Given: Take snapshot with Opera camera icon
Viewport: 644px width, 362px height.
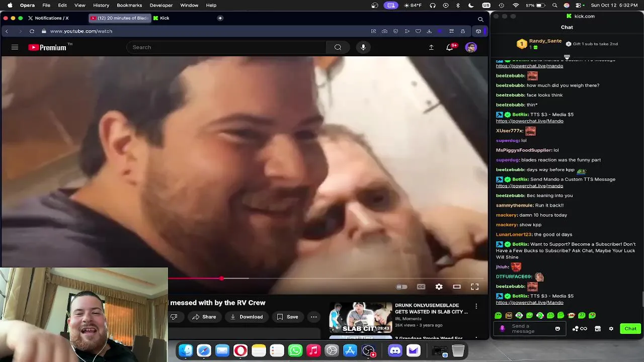Looking at the screenshot, I should click(x=384, y=31).
